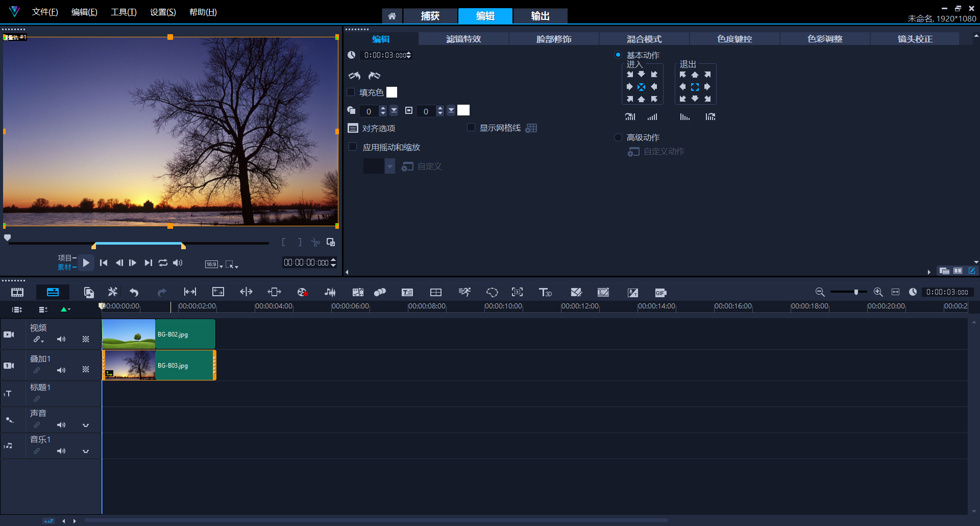Open the 对齐选项 button
This screenshot has height=526, width=980.
372,128
